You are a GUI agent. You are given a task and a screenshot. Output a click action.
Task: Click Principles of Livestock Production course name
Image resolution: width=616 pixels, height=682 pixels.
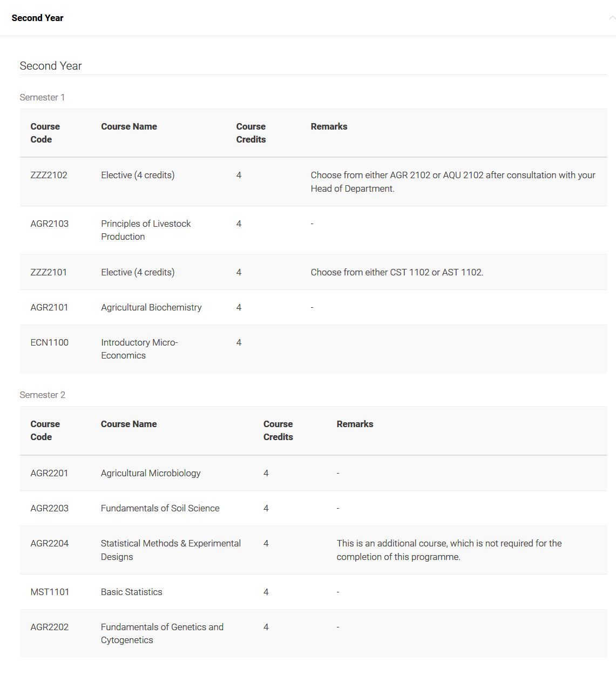pyautogui.click(x=146, y=230)
